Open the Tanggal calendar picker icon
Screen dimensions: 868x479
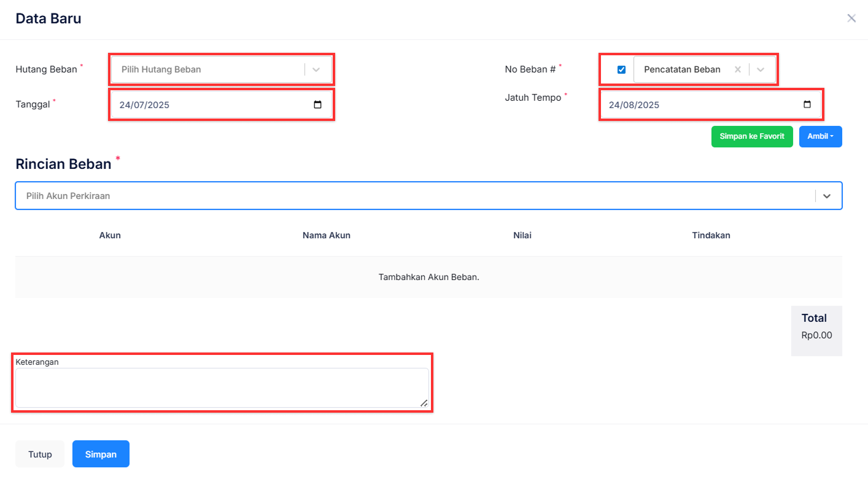(317, 105)
